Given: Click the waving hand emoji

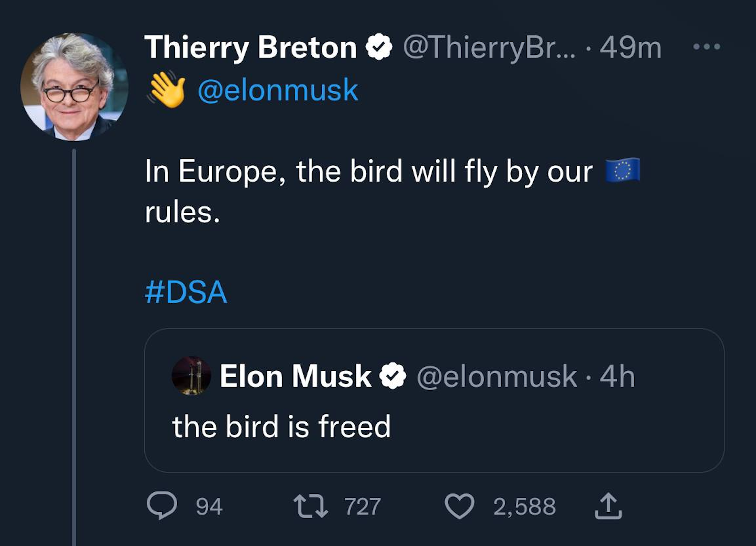Looking at the screenshot, I should tap(167, 90).
